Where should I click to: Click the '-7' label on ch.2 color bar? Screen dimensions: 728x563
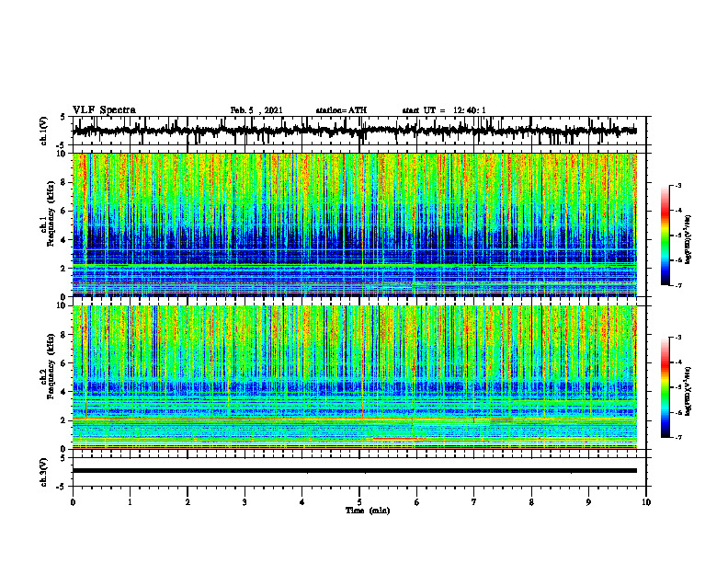tap(678, 437)
